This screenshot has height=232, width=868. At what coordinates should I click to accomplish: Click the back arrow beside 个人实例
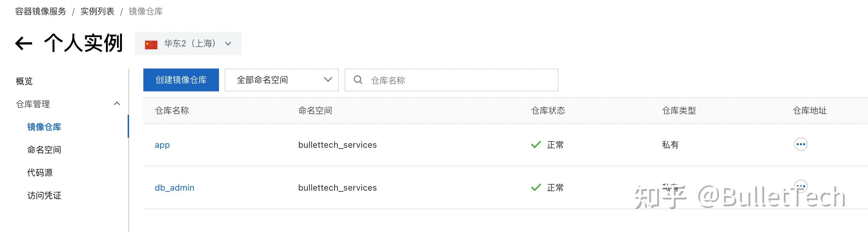click(24, 44)
